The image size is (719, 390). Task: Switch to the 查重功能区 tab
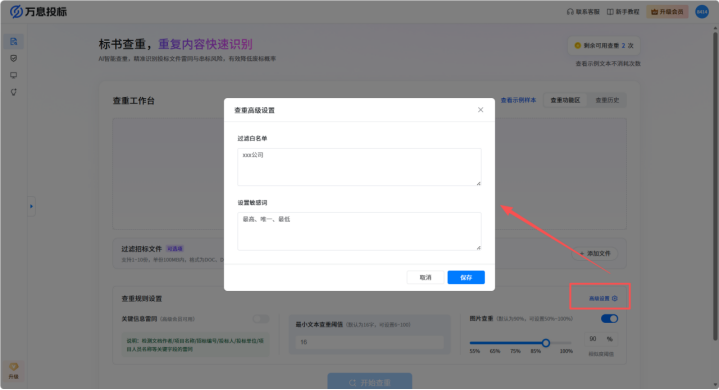(565, 100)
